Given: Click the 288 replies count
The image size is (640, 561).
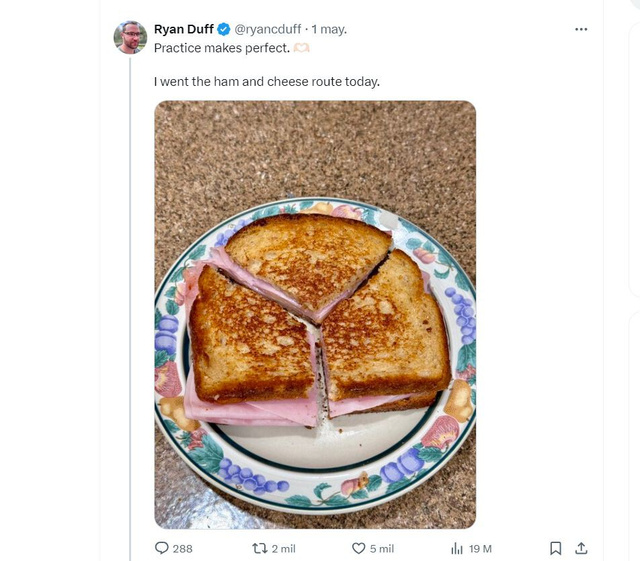Looking at the screenshot, I should tap(182, 549).
